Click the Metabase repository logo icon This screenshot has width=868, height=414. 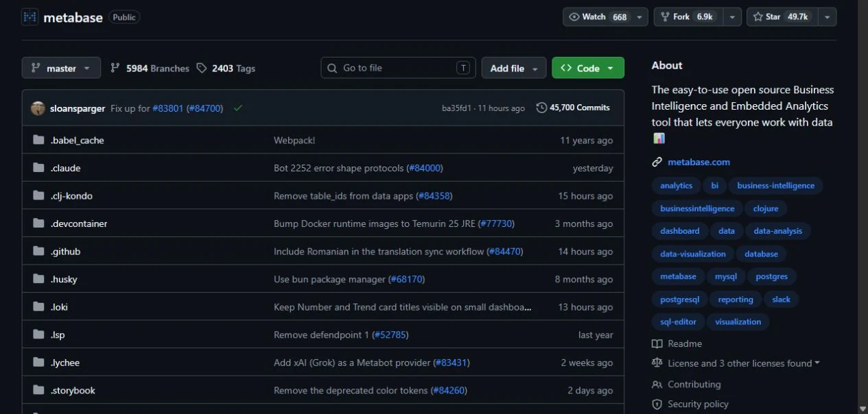tap(30, 17)
